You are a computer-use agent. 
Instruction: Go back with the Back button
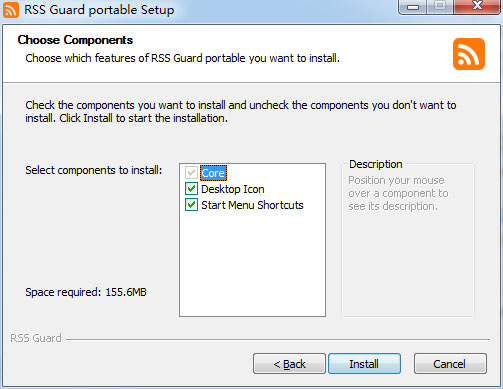(289, 364)
